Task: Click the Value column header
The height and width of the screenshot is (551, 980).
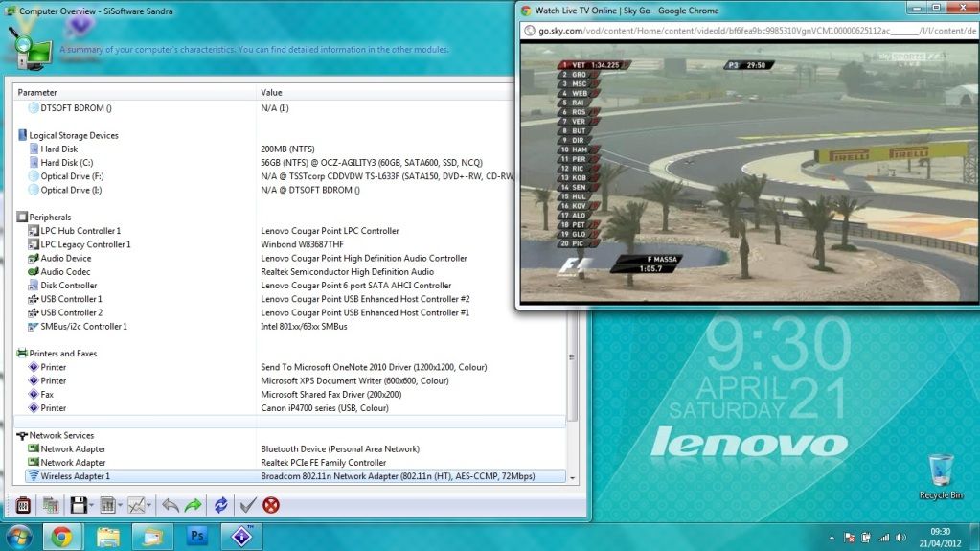Action: [271, 92]
